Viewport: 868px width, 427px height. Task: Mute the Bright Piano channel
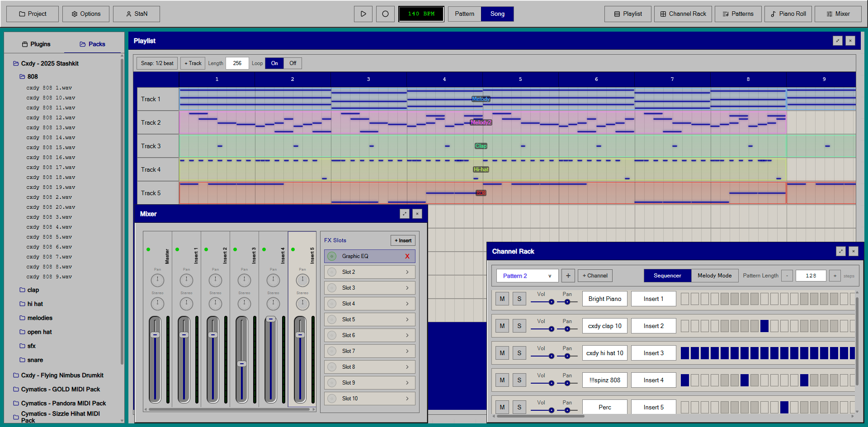tap(502, 299)
